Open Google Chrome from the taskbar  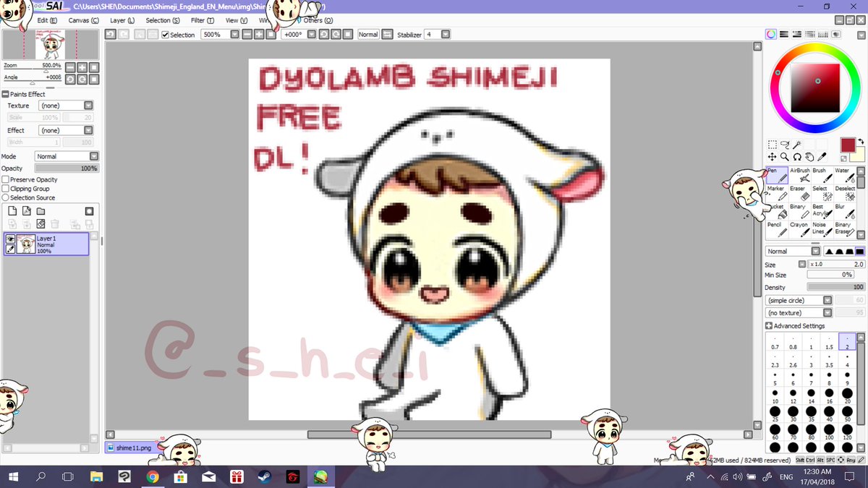tap(152, 477)
